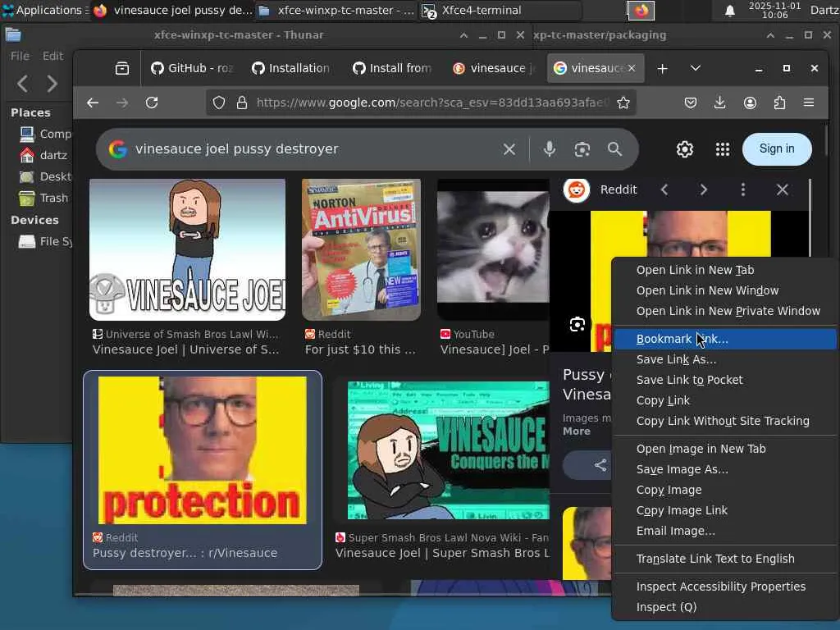This screenshot has width=840, height=630.
Task: Click the Sign in button
Action: (x=777, y=149)
